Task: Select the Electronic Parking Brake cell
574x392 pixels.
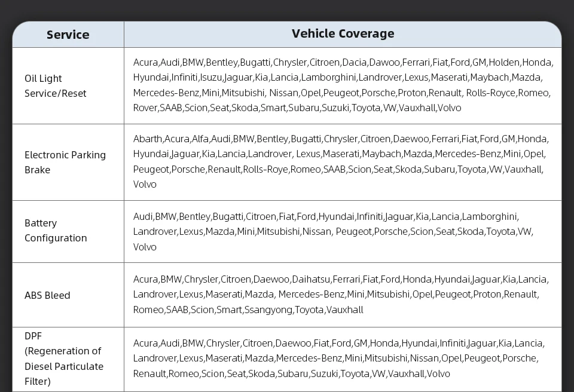Action: tap(68, 163)
